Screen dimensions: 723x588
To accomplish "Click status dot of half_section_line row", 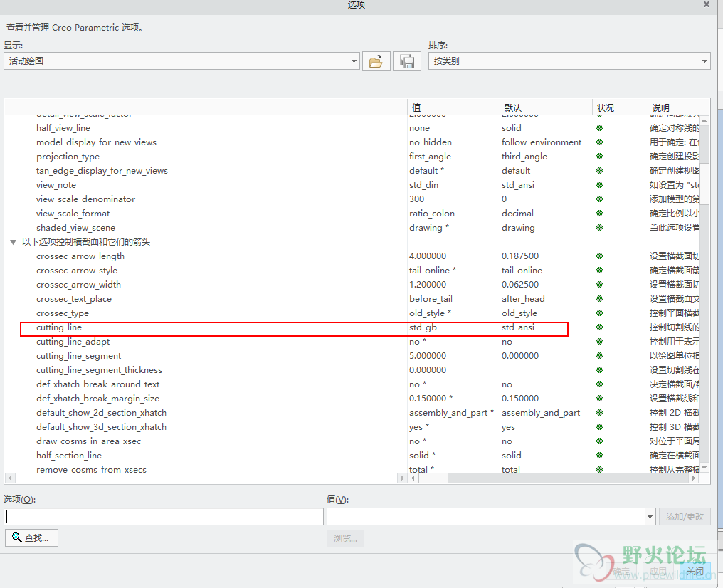I will point(599,456).
